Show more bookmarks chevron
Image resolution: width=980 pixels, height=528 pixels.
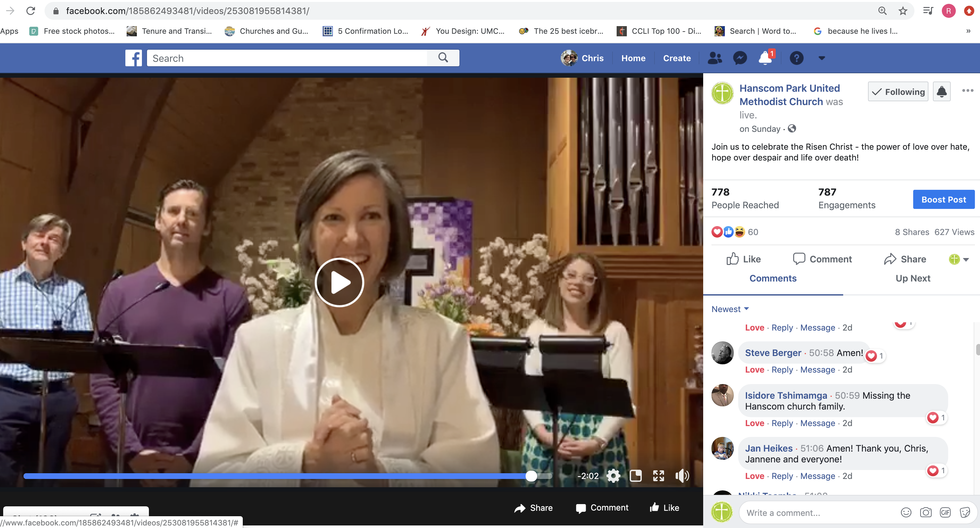[968, 31]
